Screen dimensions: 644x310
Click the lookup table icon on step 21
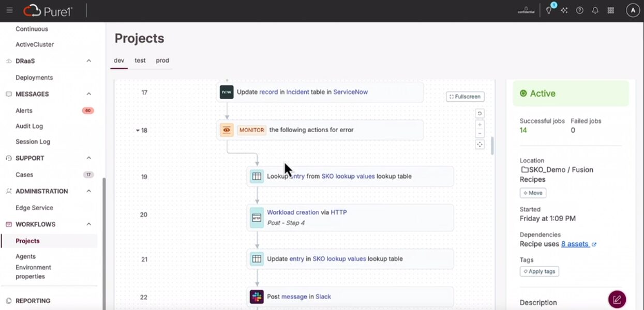[257, 259]
